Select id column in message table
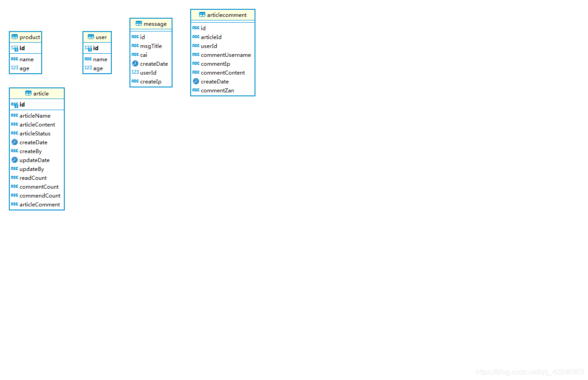The image size is (588, 380). [x=151, y=37]
